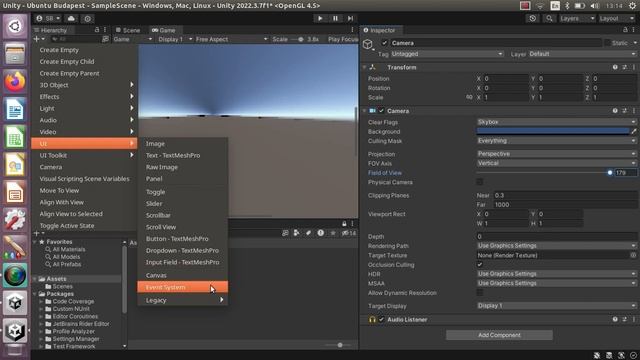
Task: Collapse the Transform component foldout
Action: point(364,67)
